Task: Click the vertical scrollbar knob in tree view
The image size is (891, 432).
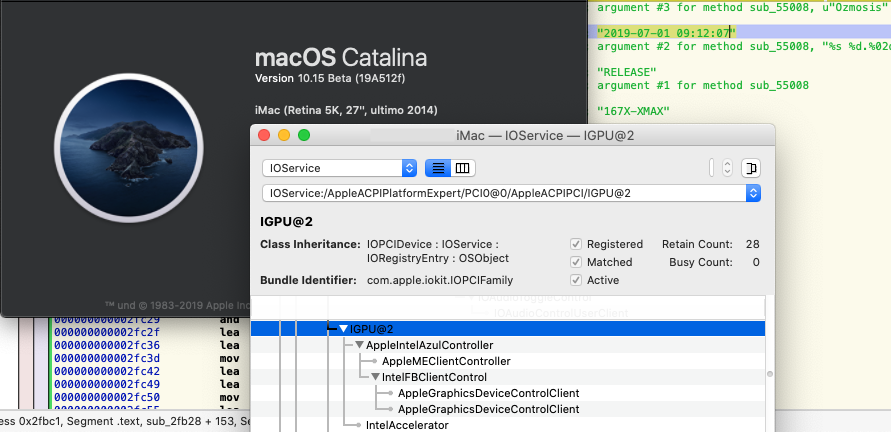Action: click(x=770, y=374)
